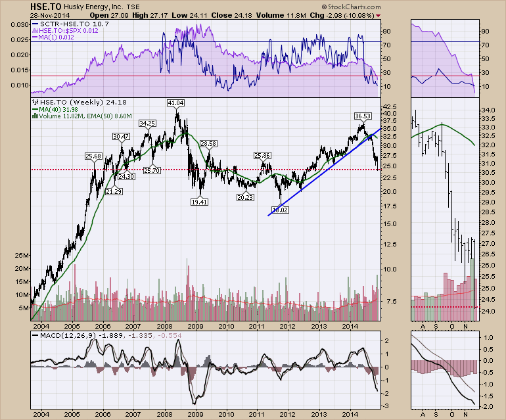Click the 42.5 price axis label

390,106
